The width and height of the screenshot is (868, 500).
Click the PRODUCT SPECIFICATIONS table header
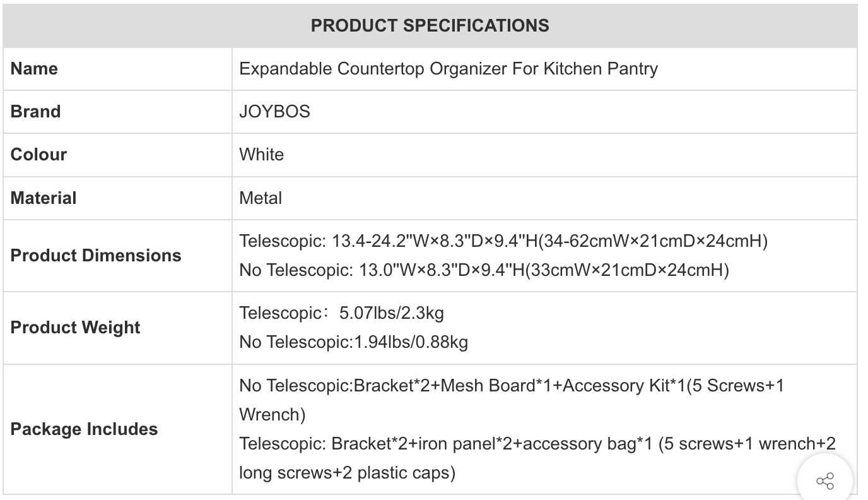[430, 26]
